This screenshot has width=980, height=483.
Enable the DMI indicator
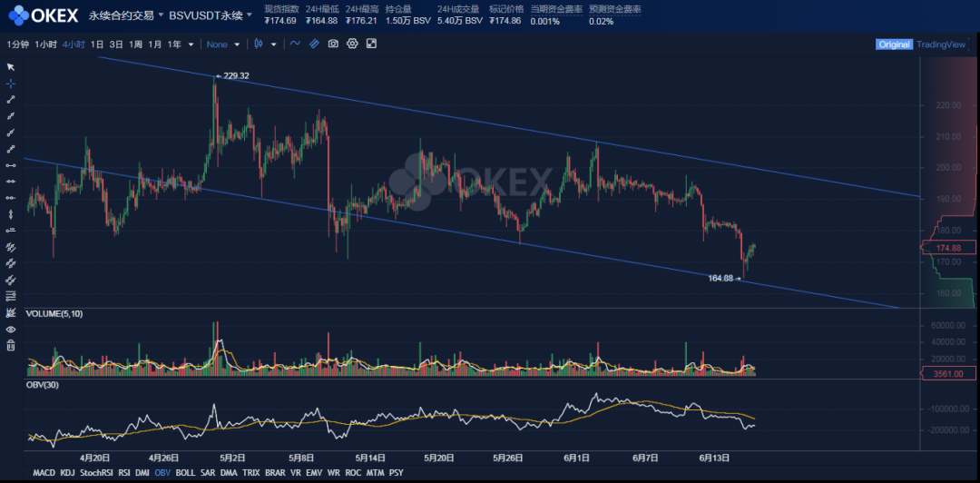pyautogui.click(x=142, y=473)
